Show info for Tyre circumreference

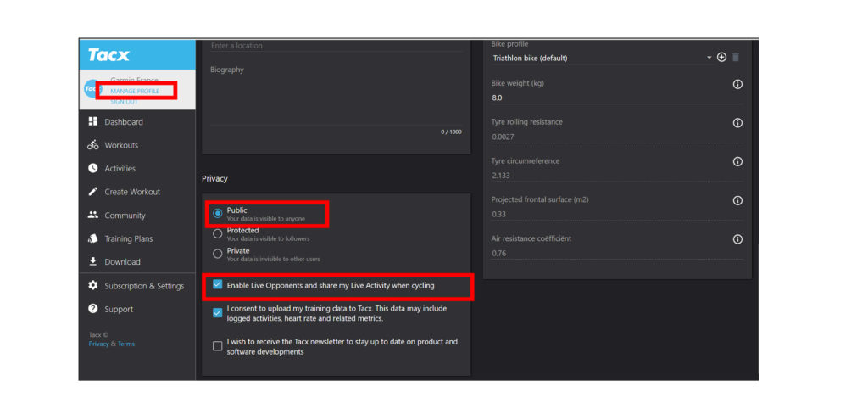[737, 162]
